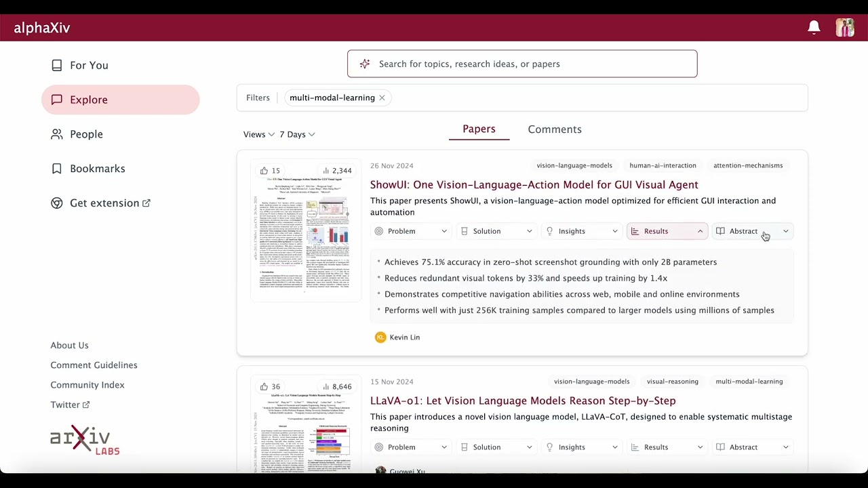Open the ShowUI paper thumbnail
Image resolution: width=868 pixels, height=488 pixels.
[306, 230]
